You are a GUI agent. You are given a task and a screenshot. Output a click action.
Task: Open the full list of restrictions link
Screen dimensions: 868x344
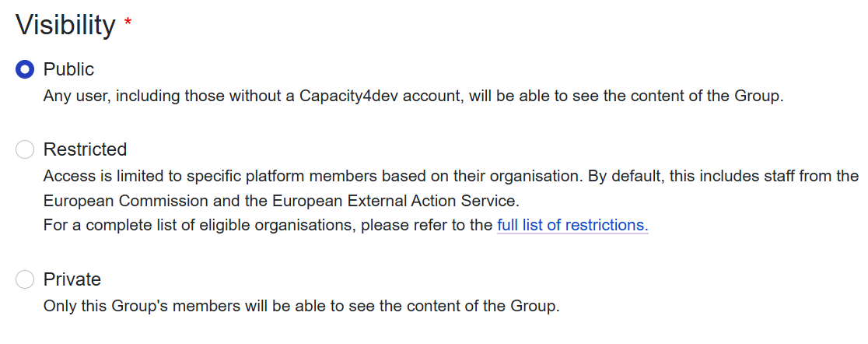click(572, 226)
